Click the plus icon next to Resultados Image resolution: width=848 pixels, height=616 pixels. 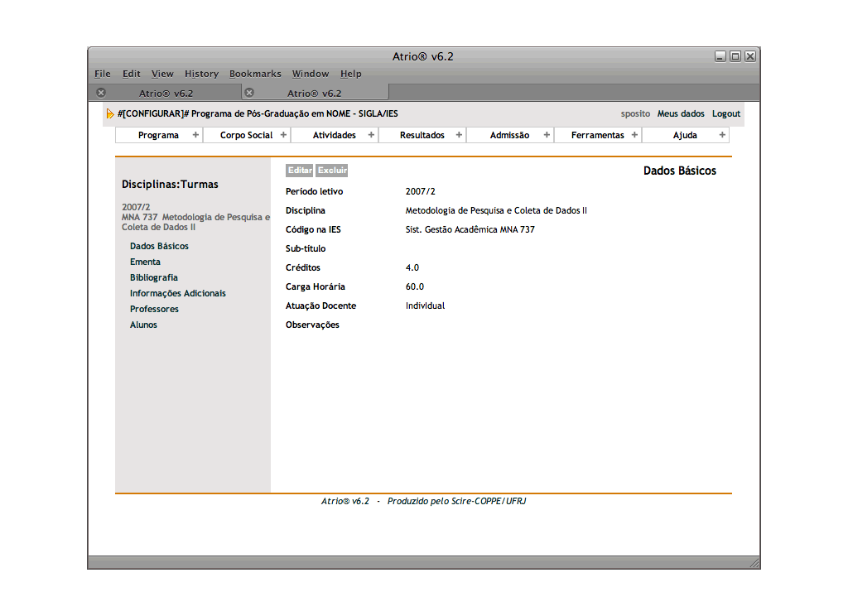click(459, 135)
